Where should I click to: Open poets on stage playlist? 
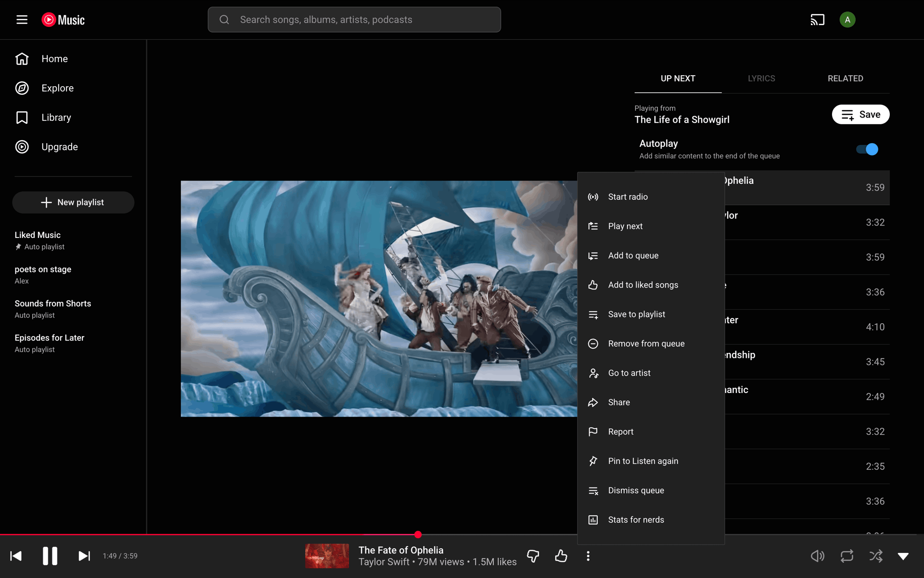pos(73,275)
